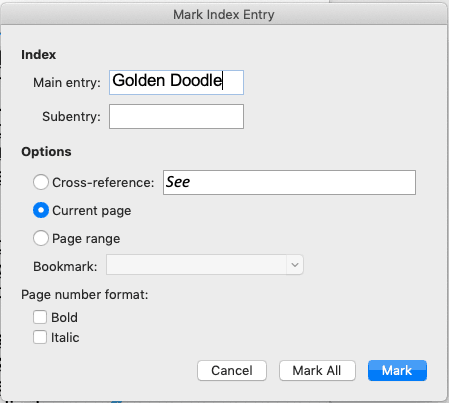Viewport: 449px width, 403px height.
Task: Choose the Current page option
Action: click(x=41, y=210)
